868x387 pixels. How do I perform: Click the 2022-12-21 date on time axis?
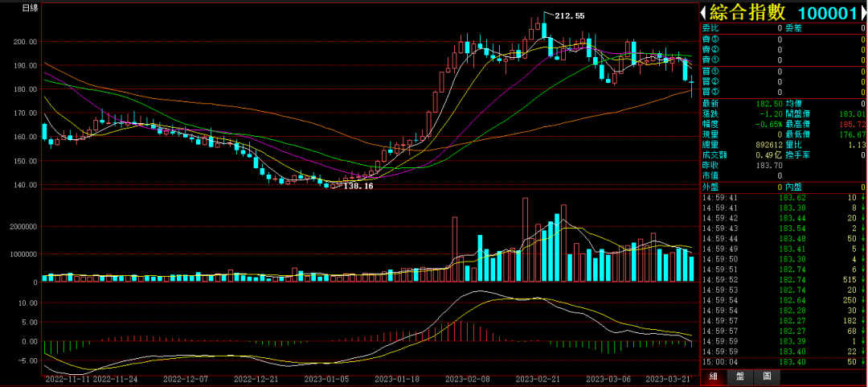point(255,378)
